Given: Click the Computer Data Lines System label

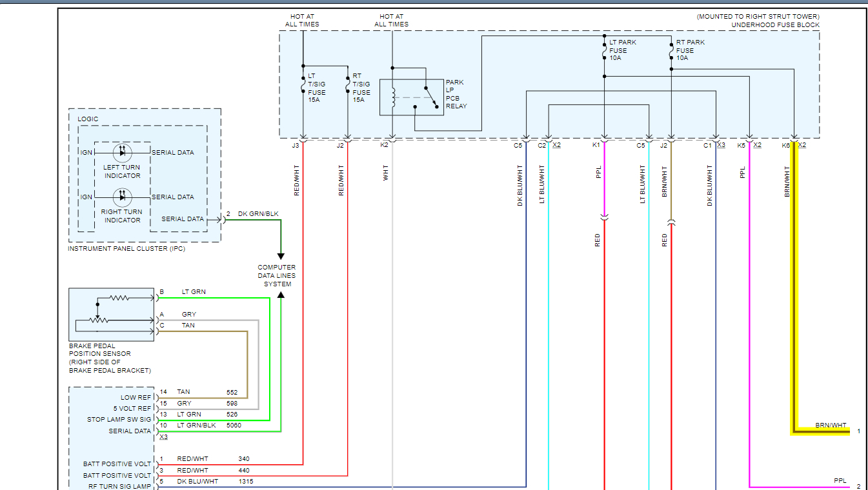Looking at the screenshot, I should [x=276, y=275].
